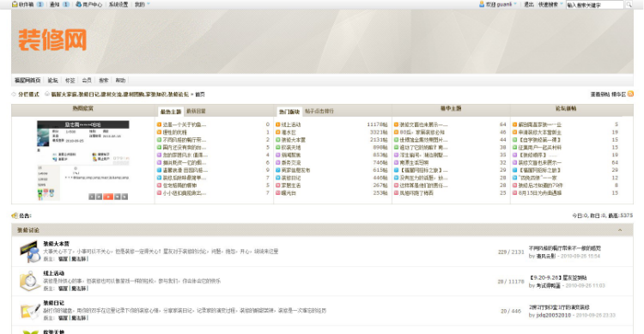The height and width of the screenshot is (334, 644).
Task: Go to the last slideshow page button
Action: click(125, 197)
